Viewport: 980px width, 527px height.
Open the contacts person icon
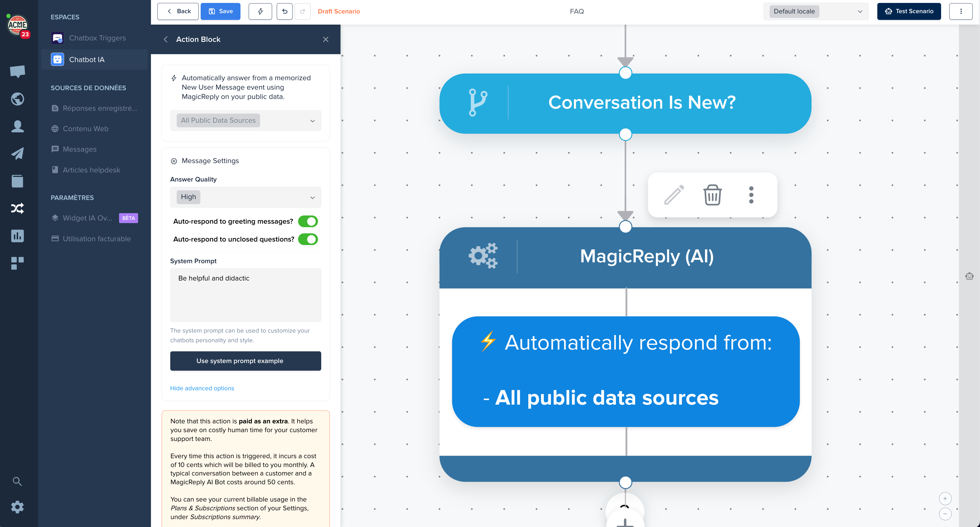(x=18, y=126)
